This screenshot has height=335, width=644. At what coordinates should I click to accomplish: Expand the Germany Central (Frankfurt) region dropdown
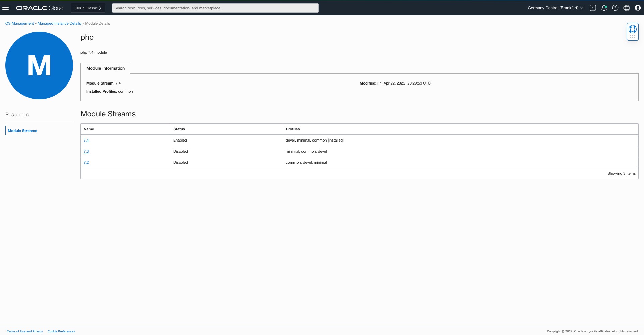click(x=555, y=8)
